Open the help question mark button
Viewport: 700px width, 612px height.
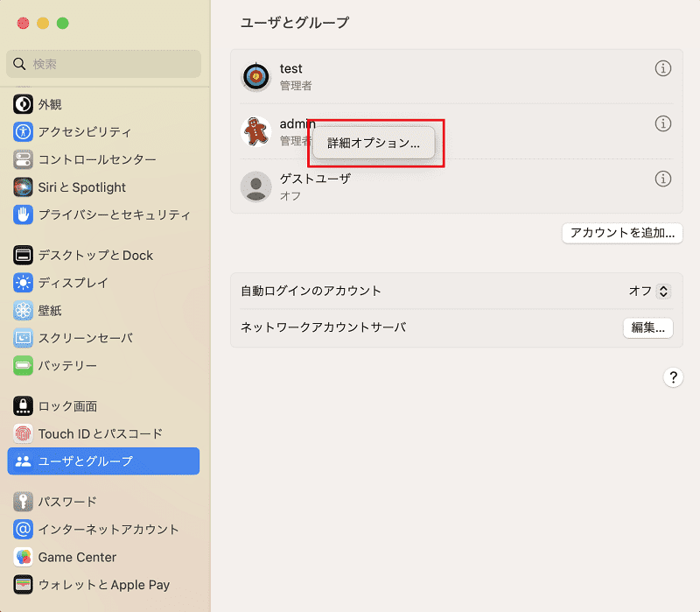pyautogui.click(x=673, y=377)
